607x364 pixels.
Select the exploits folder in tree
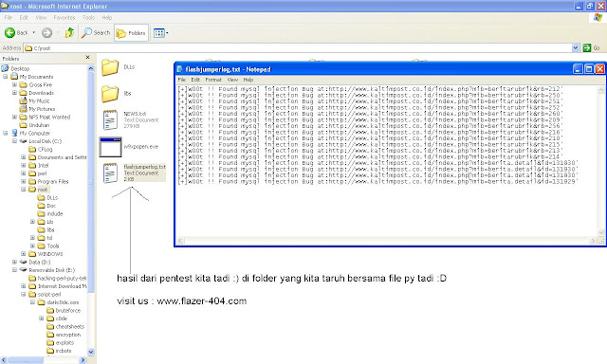point(64,343)
